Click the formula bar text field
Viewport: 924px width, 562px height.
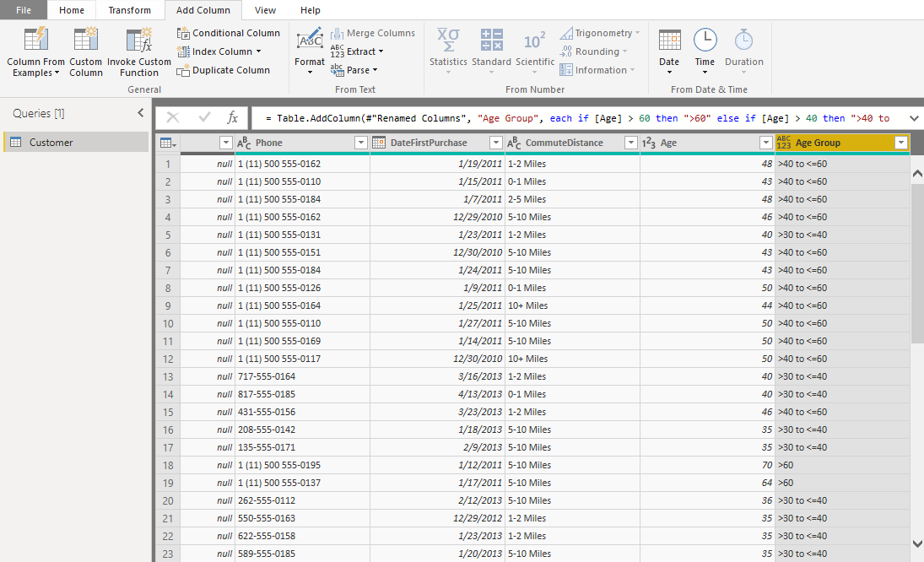tap(577, 118)
